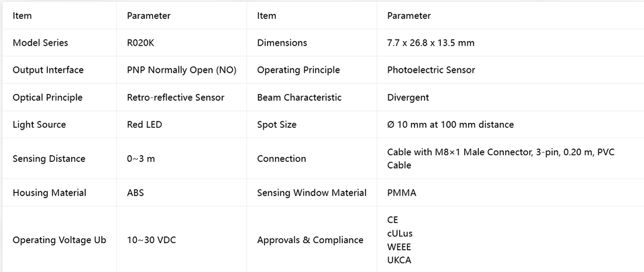Image resolution: width=644 pixels, height=272 pixels.
Task: Select the 10~30 VDC voltage value
Action: pyautogui.click(x=152, y=240)
